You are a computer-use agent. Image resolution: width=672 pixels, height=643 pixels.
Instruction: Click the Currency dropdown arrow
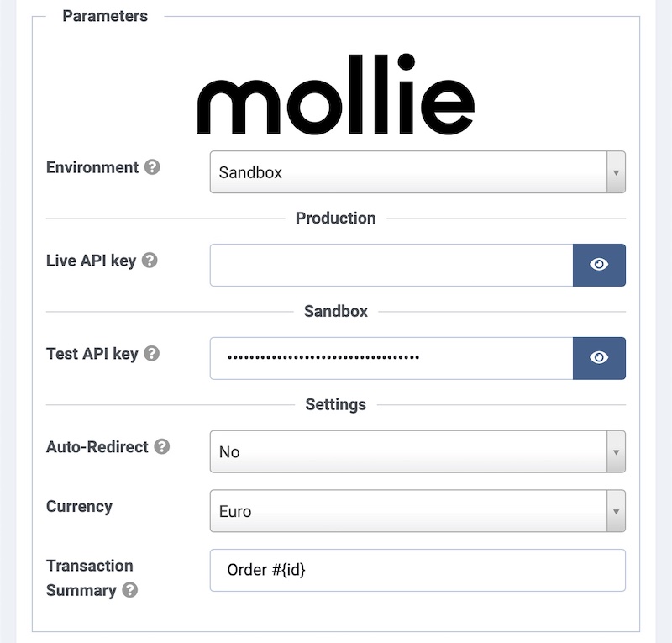tap(616, 511)
